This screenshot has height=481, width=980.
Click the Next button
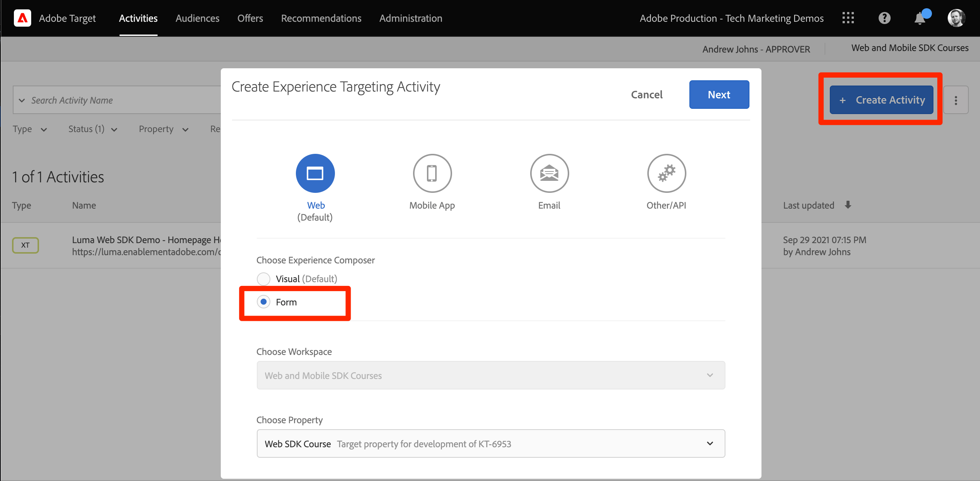(719, 94)
